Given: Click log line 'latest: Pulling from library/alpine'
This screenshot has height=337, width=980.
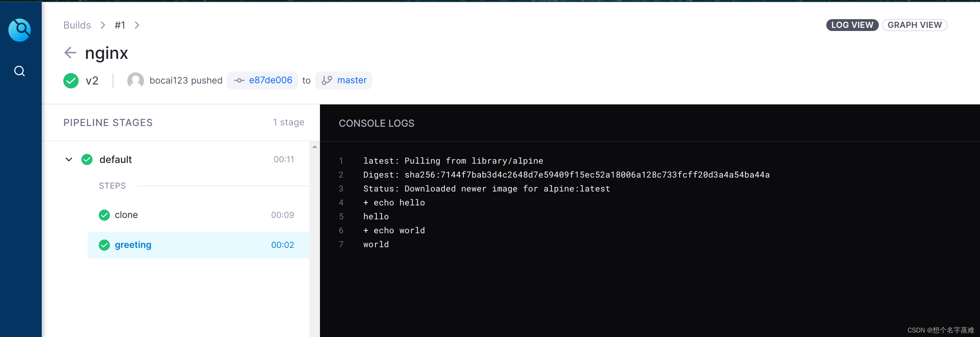Looking at the screenshot, I should click(453, 161).
